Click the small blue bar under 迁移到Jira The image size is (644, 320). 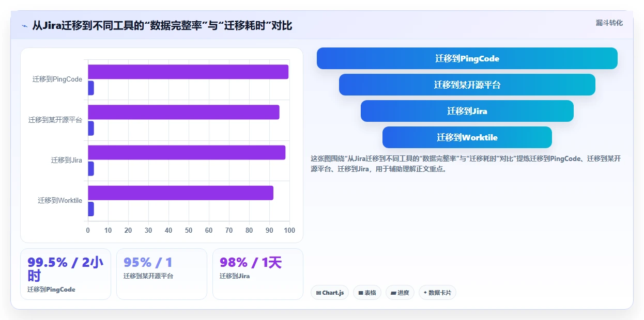[x=91, y=168]
